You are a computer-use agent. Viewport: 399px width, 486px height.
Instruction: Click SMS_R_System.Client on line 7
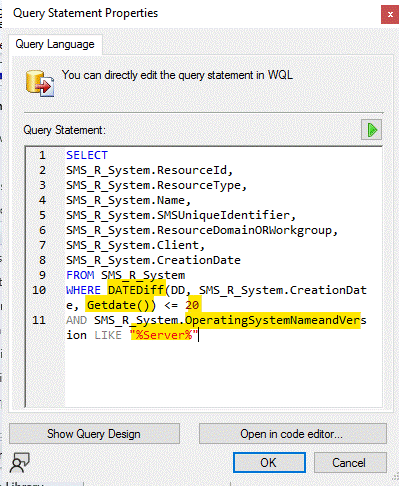(x=132, y=245)
